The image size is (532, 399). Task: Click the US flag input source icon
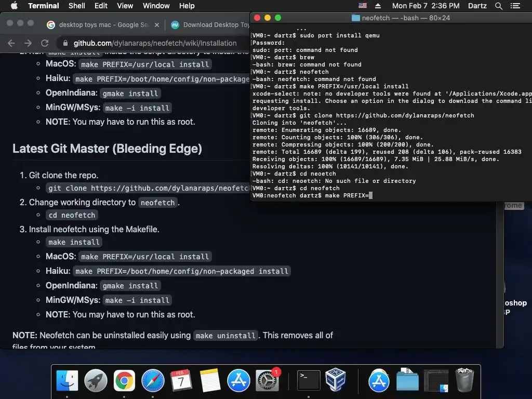pyautogui.click(x=363, y=6)
